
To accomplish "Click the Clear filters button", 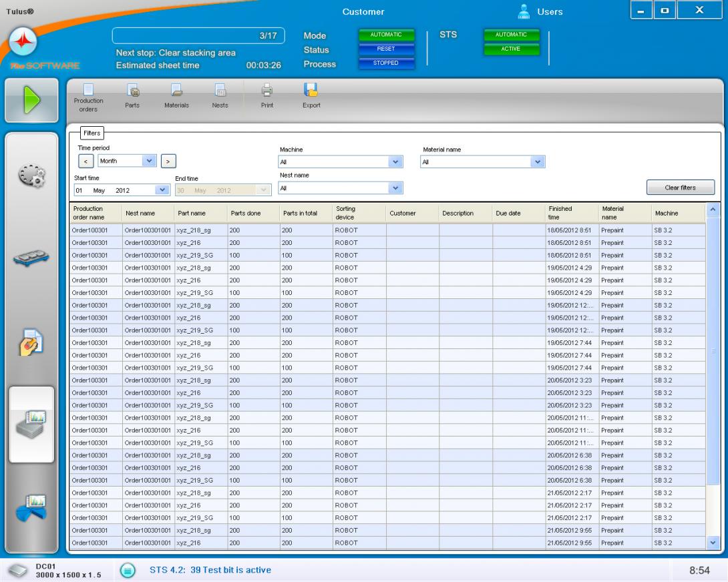I will [x=681, y=188].
